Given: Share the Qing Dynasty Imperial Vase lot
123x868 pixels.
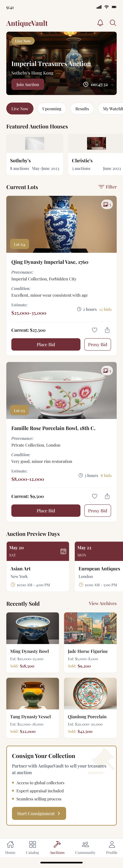Looking at the screenshot, I should pyautogui.click(x=107, y=330).
